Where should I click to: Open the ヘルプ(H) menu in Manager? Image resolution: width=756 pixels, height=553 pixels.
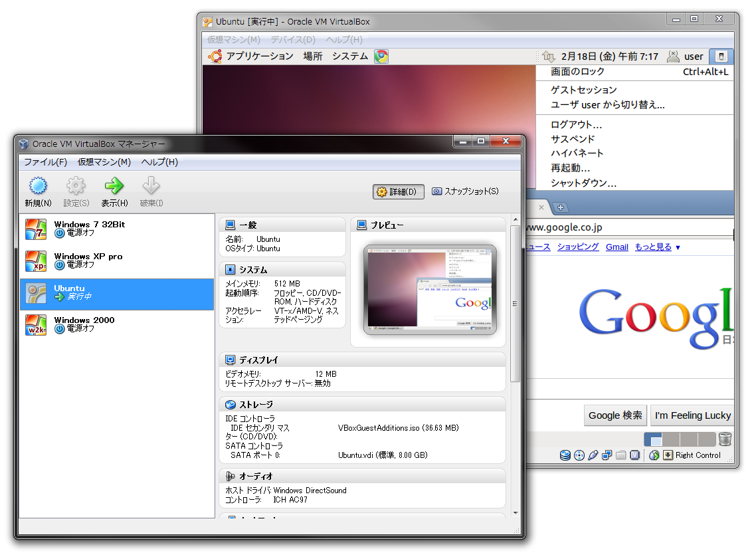click(159, 162)
